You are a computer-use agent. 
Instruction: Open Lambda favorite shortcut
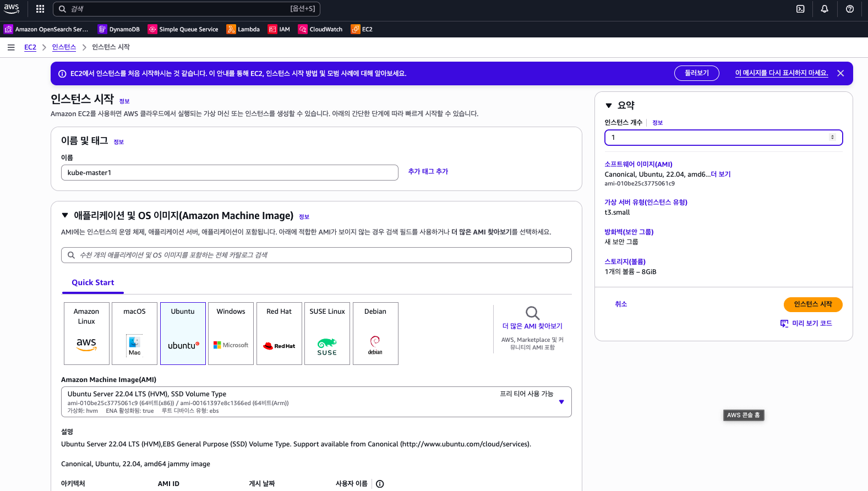(x=243, y=29)
